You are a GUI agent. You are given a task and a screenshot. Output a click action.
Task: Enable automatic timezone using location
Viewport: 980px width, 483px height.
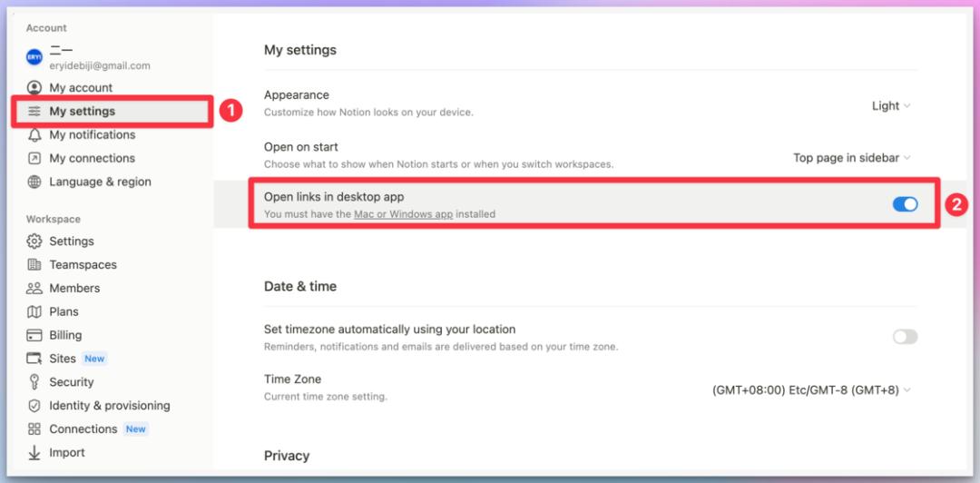click(x=905, y=337)
